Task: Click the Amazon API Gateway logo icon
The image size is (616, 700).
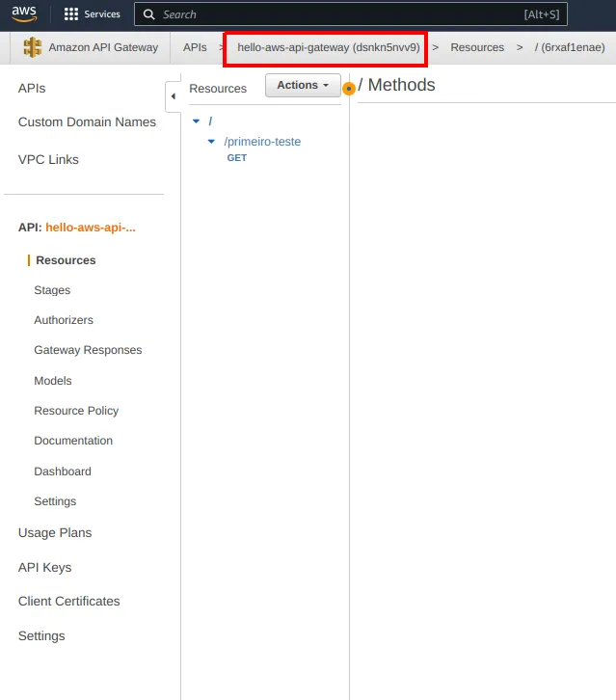Action: coord(33,47)
